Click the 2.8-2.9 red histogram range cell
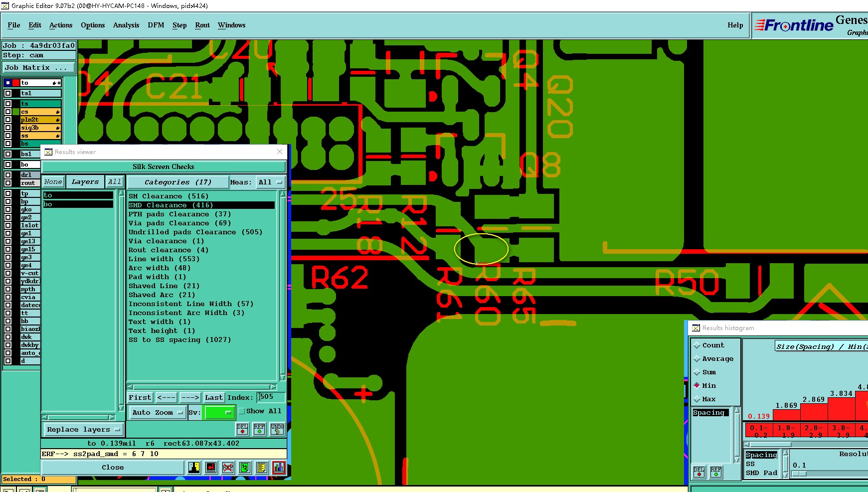The width and height of the screenshot is (868, 492). [x=814, y=431]
